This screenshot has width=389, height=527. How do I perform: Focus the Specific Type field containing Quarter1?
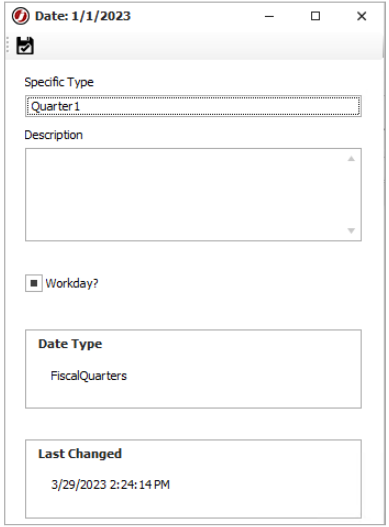click(x=193, y=106)
